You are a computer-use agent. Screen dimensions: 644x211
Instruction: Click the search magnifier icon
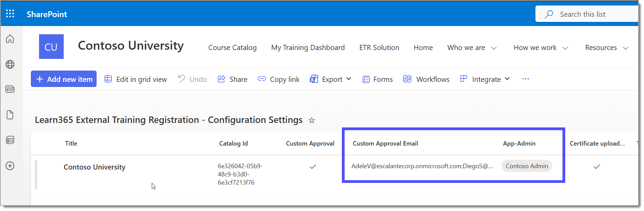coord(549,14)
